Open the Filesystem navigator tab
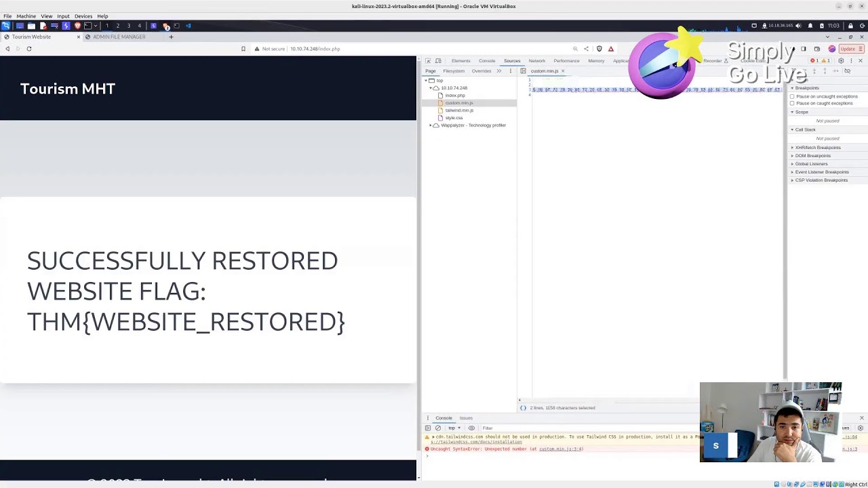868x488 pixels. coord(454,71)
